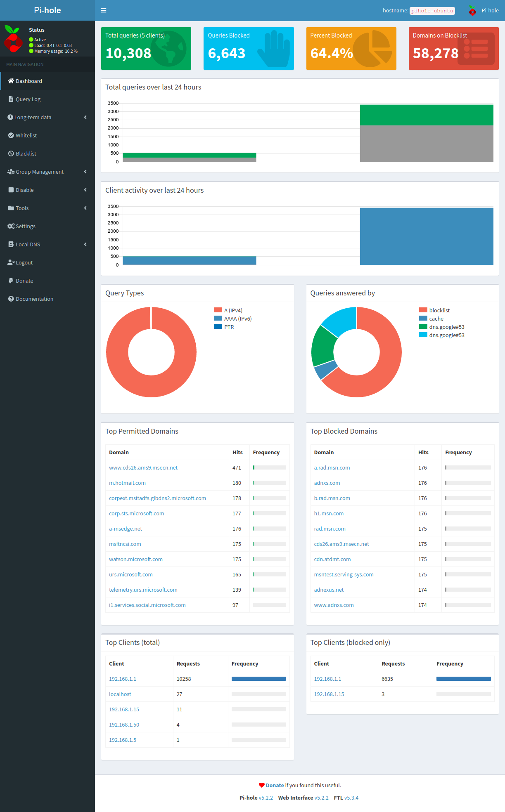This screenshot has width=505, height=812.
Task: Click frequency bar for www.cds26.ams9.msecn.net
Action: (x=270, y=467)
